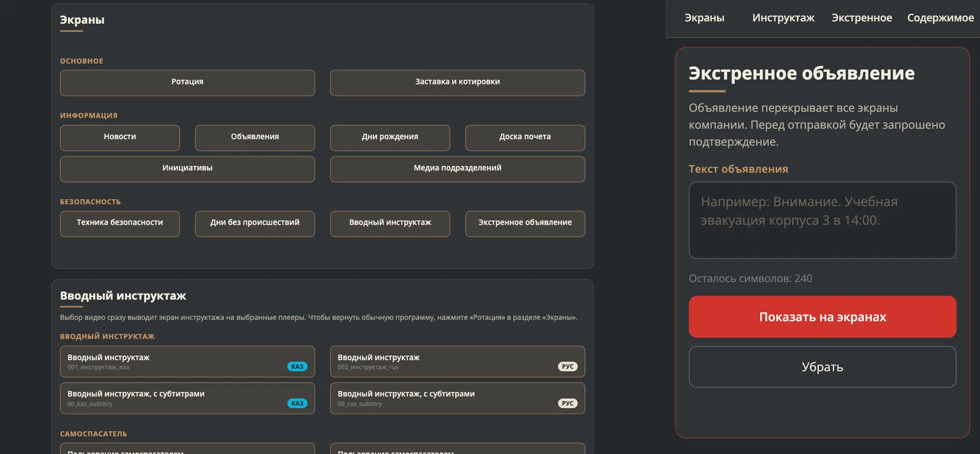Choose video 001_инструктаж_каз card
The width and height of the screenshot is (980, 454).
187,361
